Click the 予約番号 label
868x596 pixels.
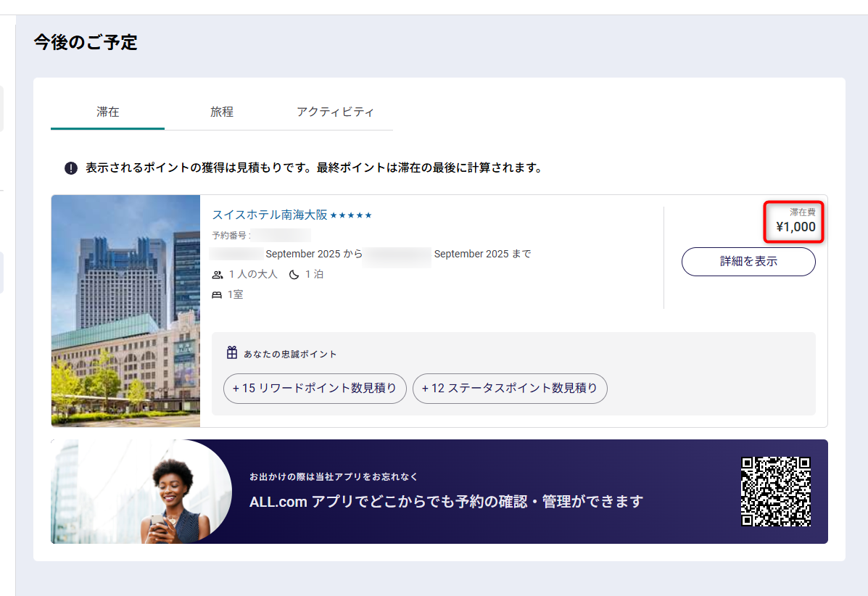pyautogui.click(x=231, y=235)
